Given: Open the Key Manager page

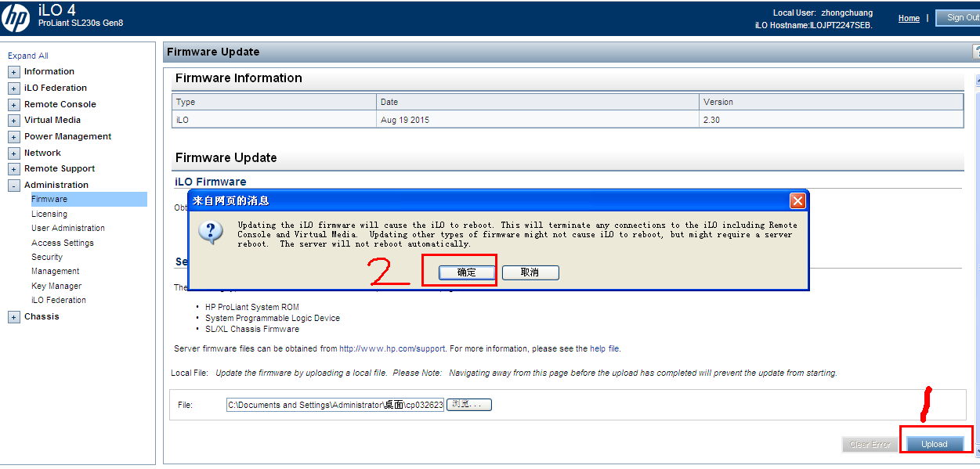Looking at the screenshot, I should pos(56,286).
